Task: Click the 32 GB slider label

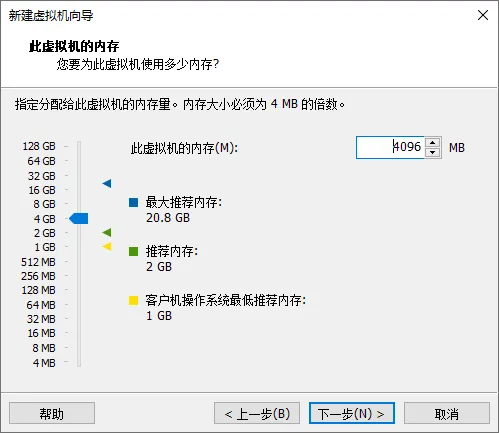Action: click(42, 176)
